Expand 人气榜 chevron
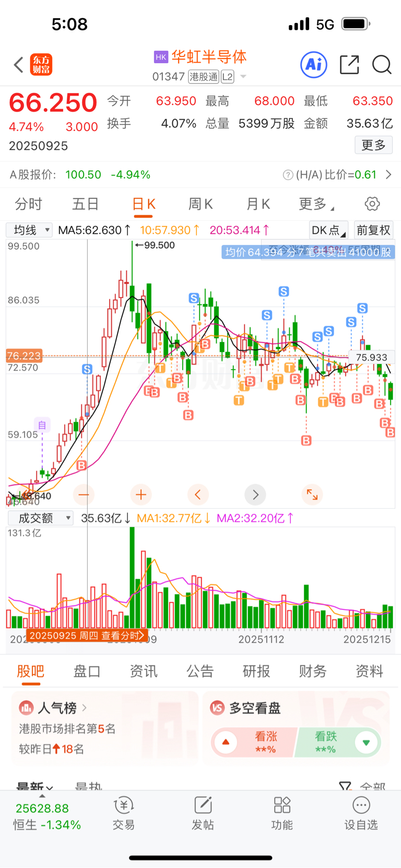The height and width of the screenshot is (868, 401). (84, 708)
